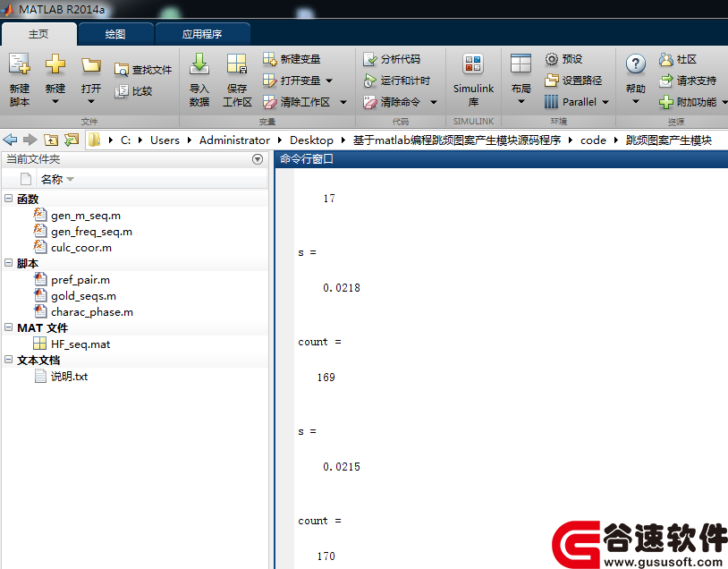Select the file gen_m_seq.m
This screenshot has width=728, height=569.
(86, 216)
